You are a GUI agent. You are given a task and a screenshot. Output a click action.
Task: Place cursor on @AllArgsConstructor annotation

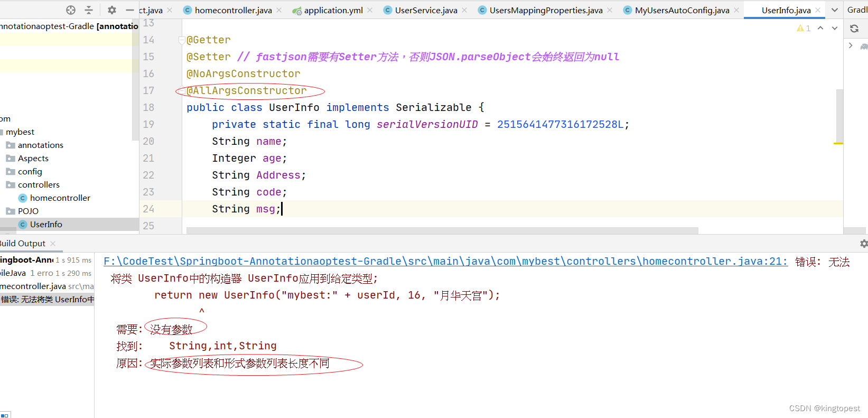246,91
